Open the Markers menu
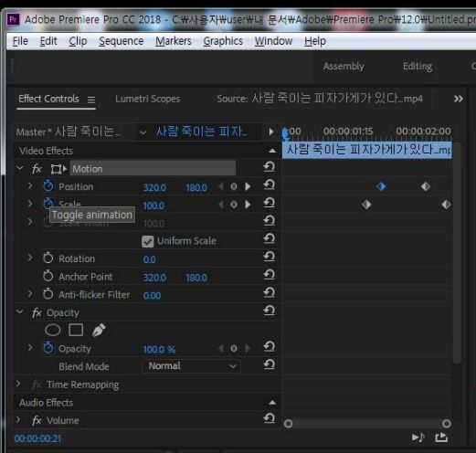476x453 pixels. [x=174, y=41]
